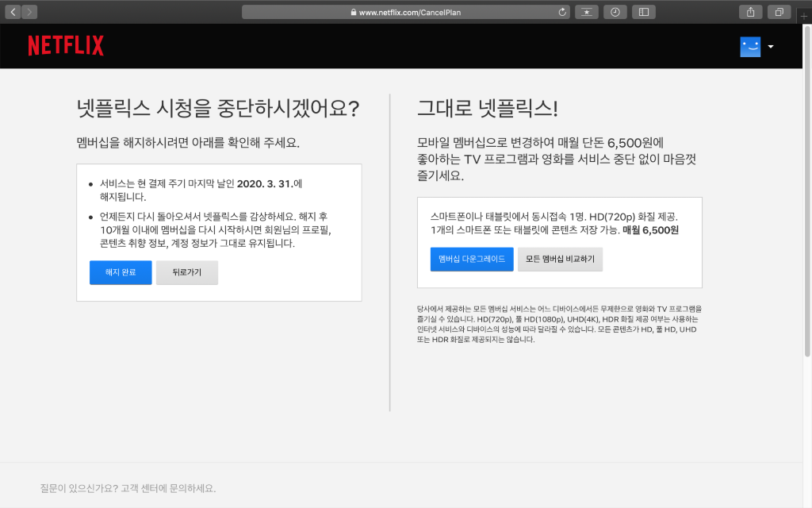Open the browser history clock icon

[615, 12]
